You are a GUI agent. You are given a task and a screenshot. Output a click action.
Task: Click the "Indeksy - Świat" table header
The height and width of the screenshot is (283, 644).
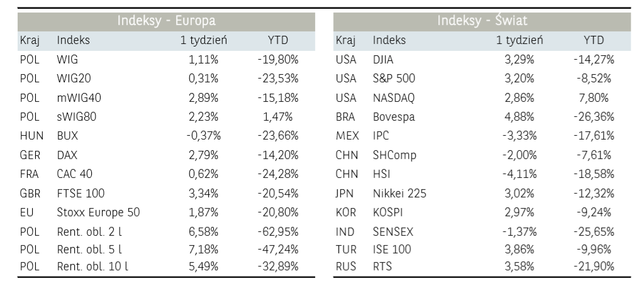[482, 21]
